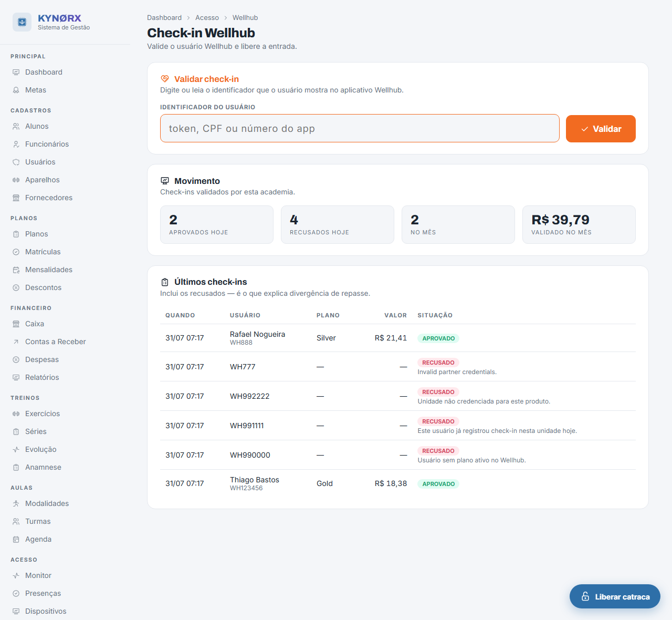Click the Gold plan cell
The width and height of the screenshot is (672, 620).
[324, 483]
